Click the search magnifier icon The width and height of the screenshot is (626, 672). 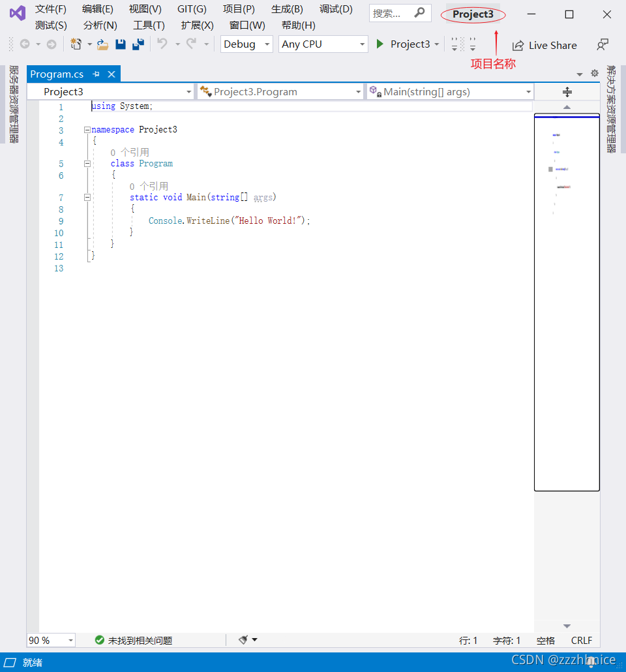pos(419,13)
